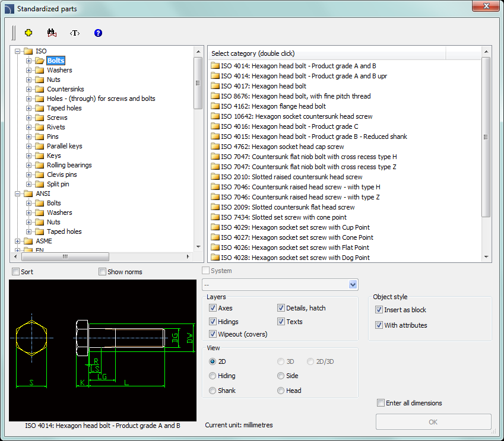Expand the Washers node under ISO
Screen dimensions: 504x441
click(x=28, y=70)
